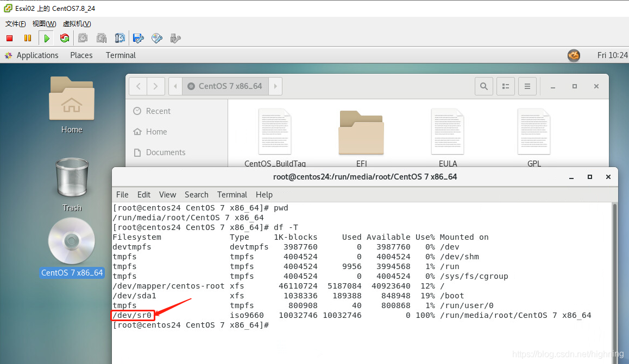Screen dimensions: 629x364
Task: Open file manager hamburger menu
Action: tap(527, 86)
